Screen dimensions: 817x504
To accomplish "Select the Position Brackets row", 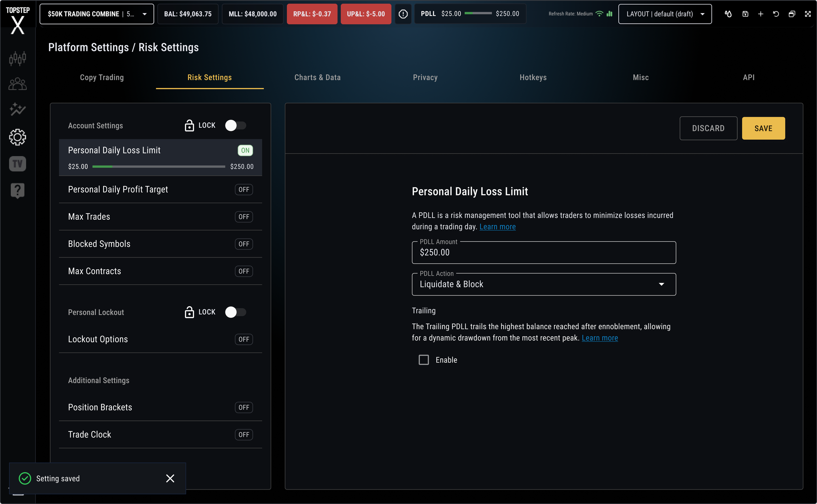I will click(x=160, y=407).
